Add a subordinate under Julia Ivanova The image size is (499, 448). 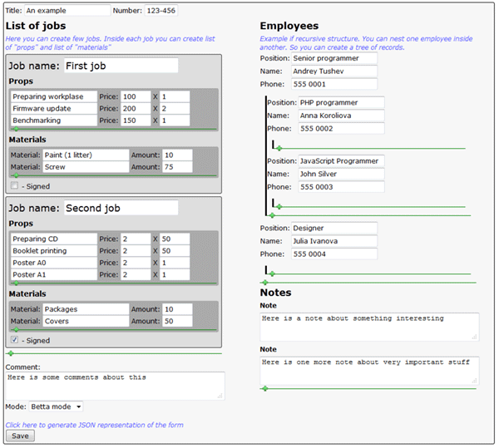pyautogui.click(x=272, y=273)
